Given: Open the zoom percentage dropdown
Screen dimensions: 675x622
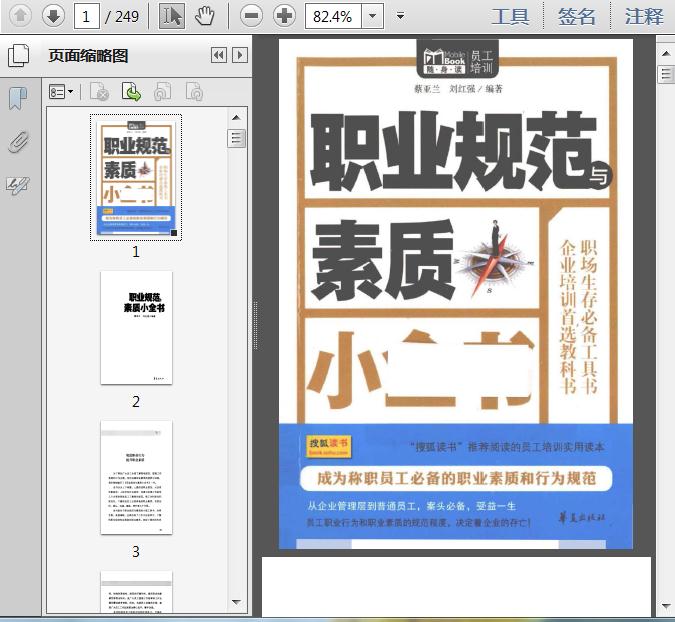Looking at the screenshot, I should point(373,16).
